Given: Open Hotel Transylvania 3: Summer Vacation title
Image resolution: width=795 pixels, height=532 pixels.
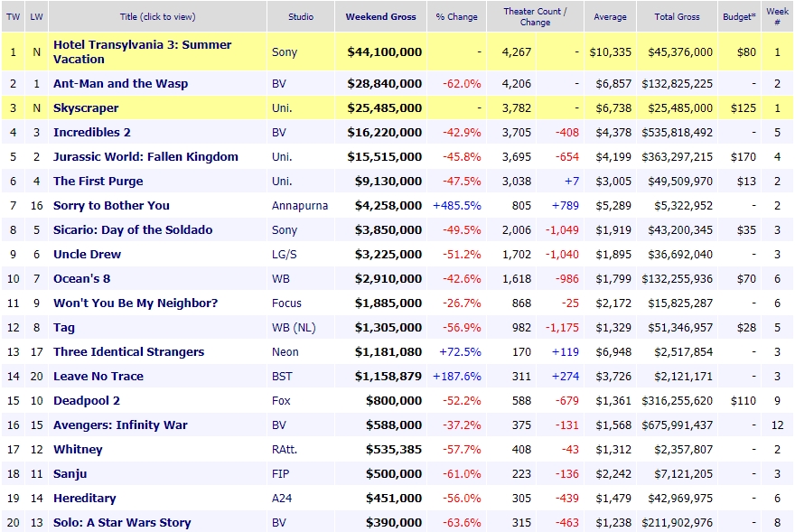Looking at the screenshot, I should [x=143, y=51].
